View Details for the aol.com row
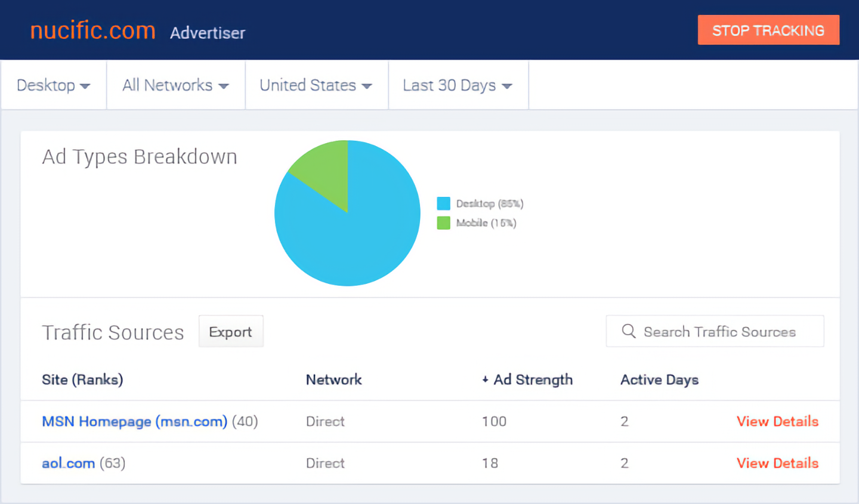This screenshot has height=504, width=859. click(x=777, y=463)
